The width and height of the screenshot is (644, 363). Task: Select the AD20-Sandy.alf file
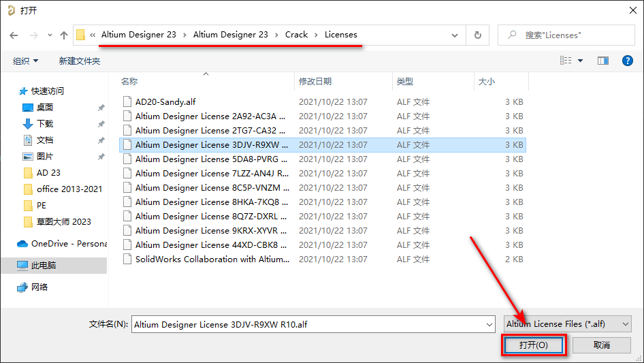(165, 101)
